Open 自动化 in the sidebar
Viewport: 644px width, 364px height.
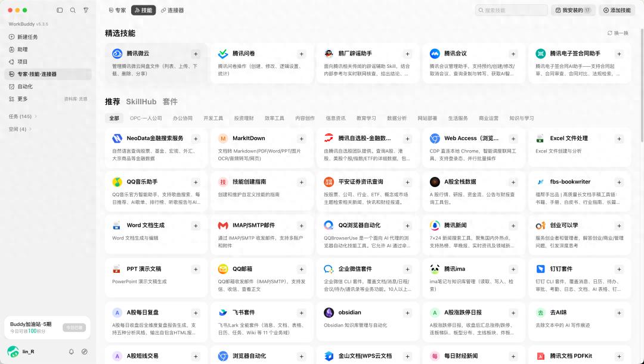(x=48, y=86)
